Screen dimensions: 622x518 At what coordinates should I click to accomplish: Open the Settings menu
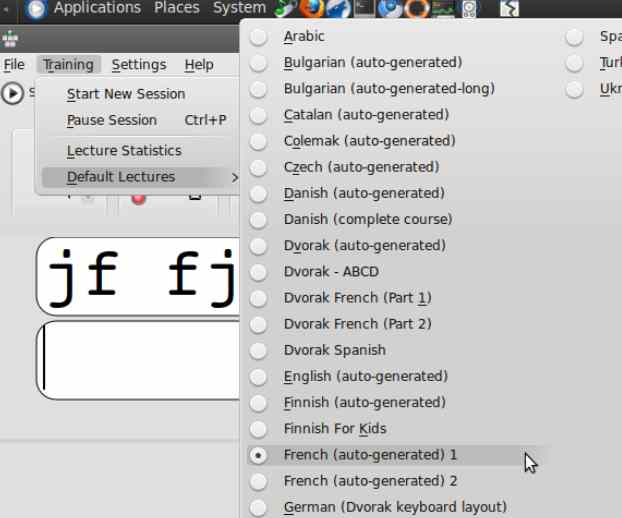click(x=139, y=64)
